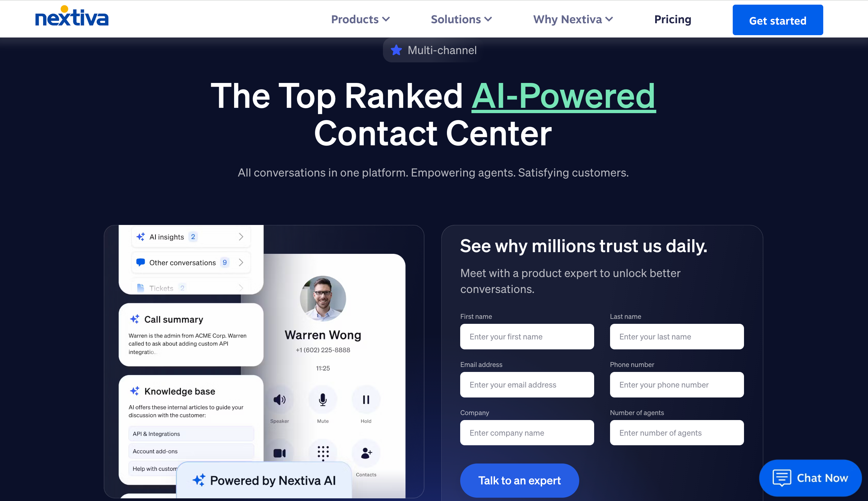Click the Get started button
This screenshot has width=868, height=501.
click(777, 20)
